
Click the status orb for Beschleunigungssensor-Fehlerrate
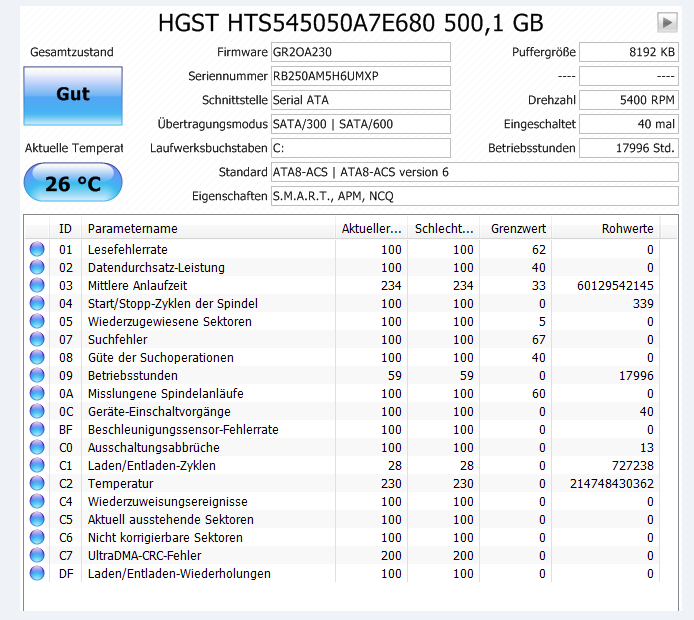click(37, 429)
